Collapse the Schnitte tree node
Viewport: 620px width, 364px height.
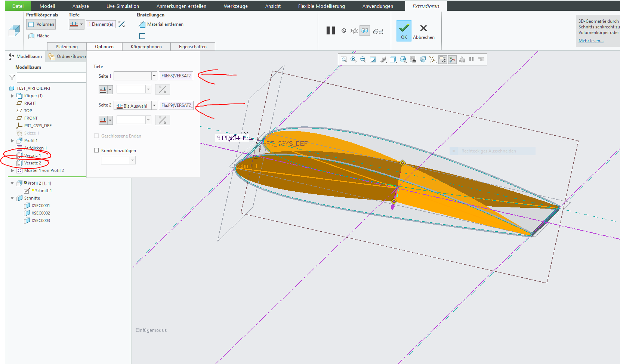(x=12, y=198)
